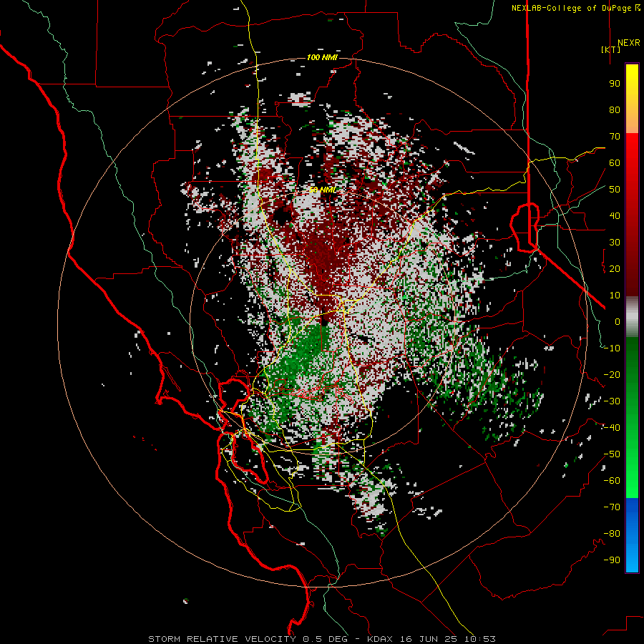Image resolution: width=644 pixels, height=644 pixels.
Task: Click the 30 value on the velocity scale
Action: (x=615, y=243)
